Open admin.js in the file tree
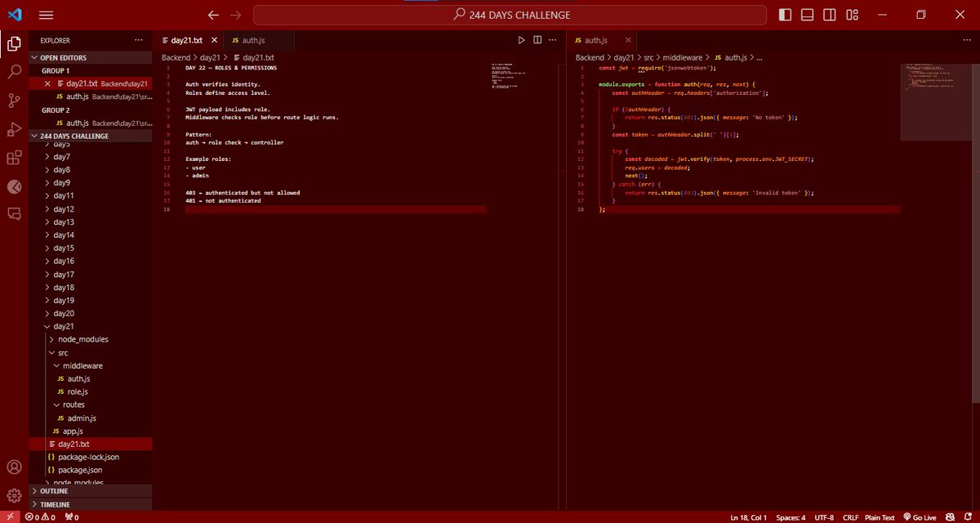 point(91,418)
